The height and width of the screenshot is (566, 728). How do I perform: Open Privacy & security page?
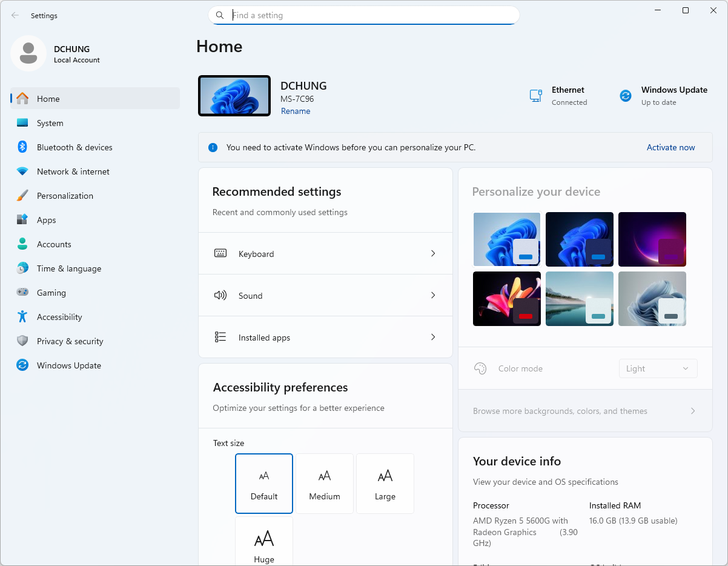tap(95, 341)
